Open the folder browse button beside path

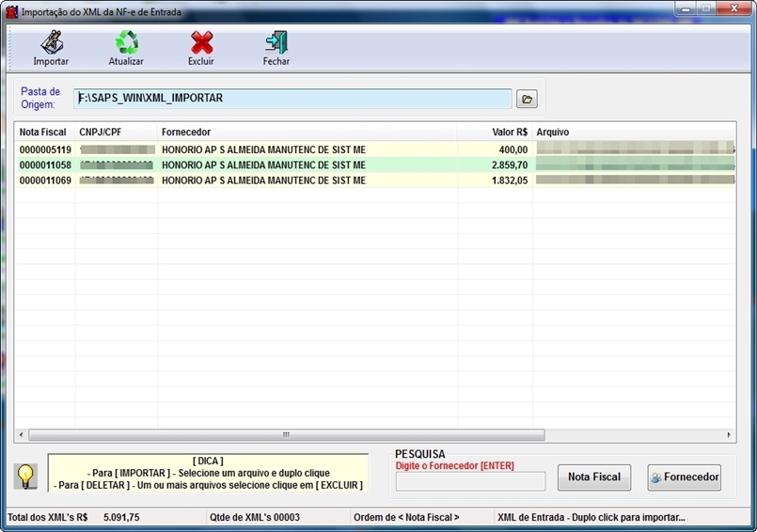(x=526, y=99)
